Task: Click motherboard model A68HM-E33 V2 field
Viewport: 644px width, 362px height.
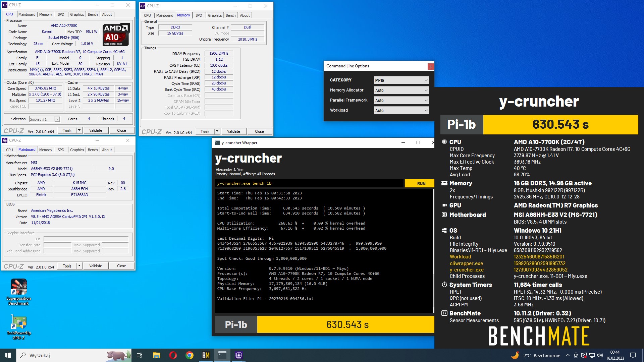Action: click(61, 169)
